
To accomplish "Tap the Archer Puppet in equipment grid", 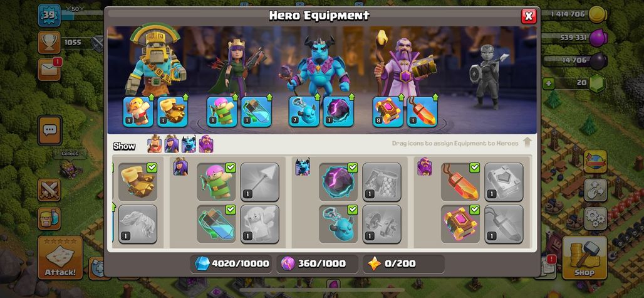I will click(x=216, y=182).
